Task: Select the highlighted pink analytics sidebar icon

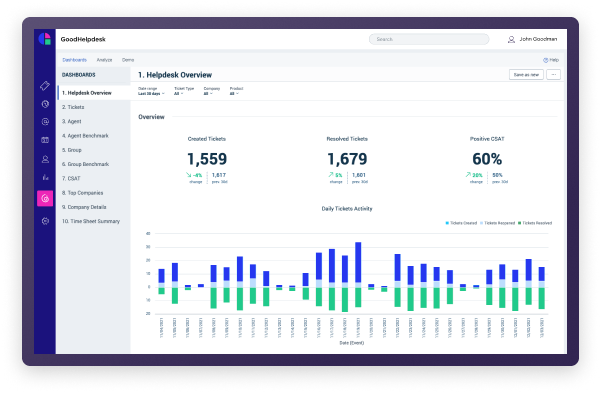Action: click(x=45, y=198)
